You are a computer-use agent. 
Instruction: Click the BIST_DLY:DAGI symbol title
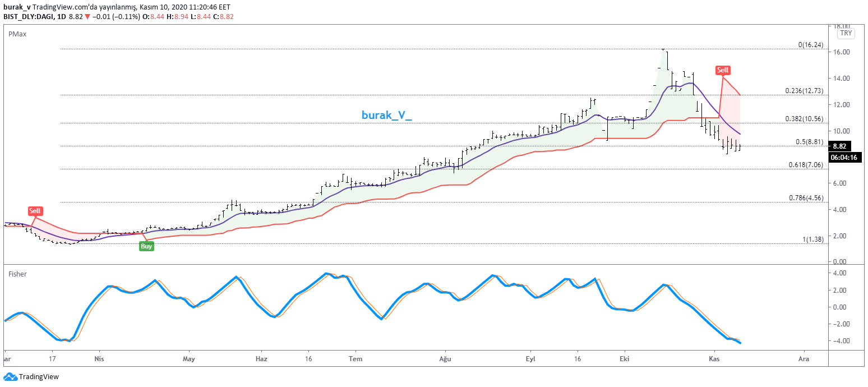(27, 17)
